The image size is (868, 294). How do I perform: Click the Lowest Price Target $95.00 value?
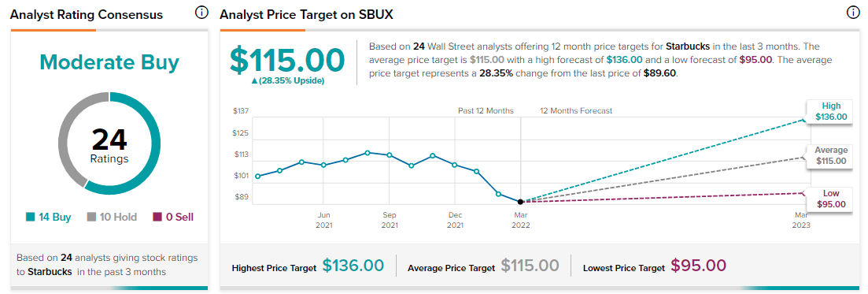pyautogui.click(x=697, y=266)
